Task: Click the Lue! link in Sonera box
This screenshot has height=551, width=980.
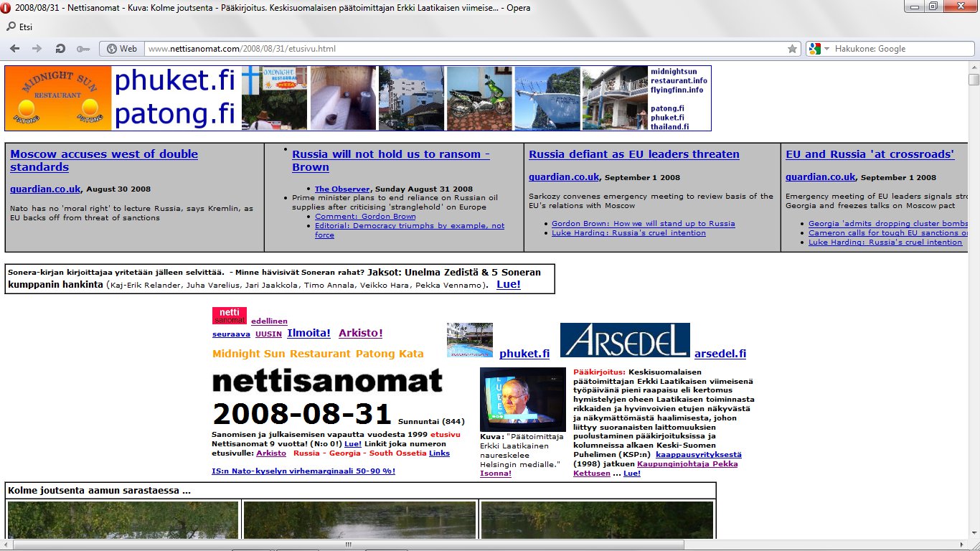Action: 508,284
